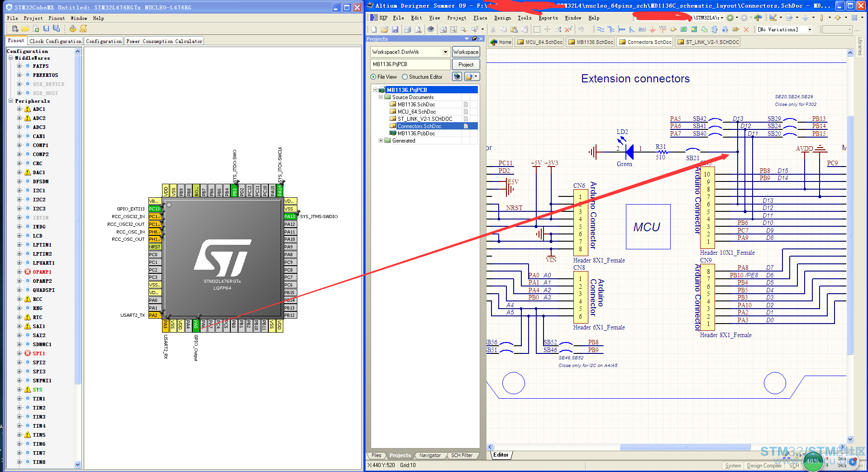Expand OPAMP1 peripheral node
This screenshot has height=472, width=868.
19,272
